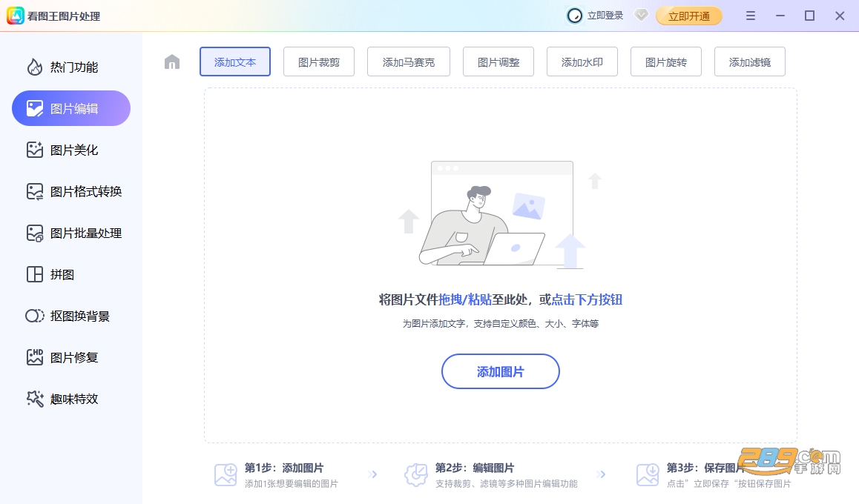Viewport: 859px width, 504px height.
Task: Click the text 添加1张想要编辑的图片
Action: click(291, 484)
